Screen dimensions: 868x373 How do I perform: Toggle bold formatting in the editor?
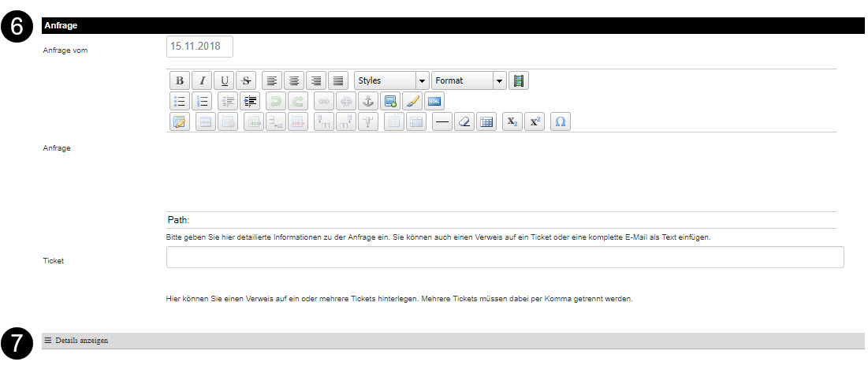pos(180,80)
